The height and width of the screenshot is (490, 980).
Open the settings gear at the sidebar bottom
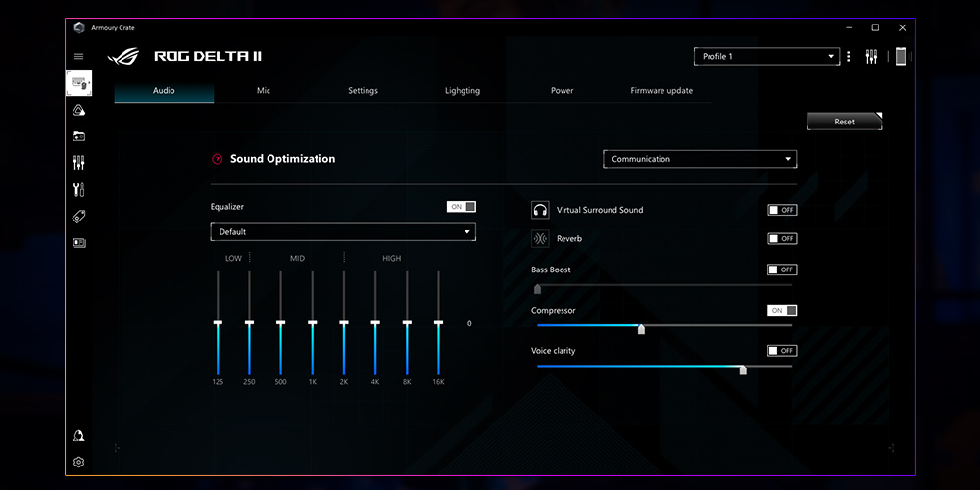click(x=79, y=462)
